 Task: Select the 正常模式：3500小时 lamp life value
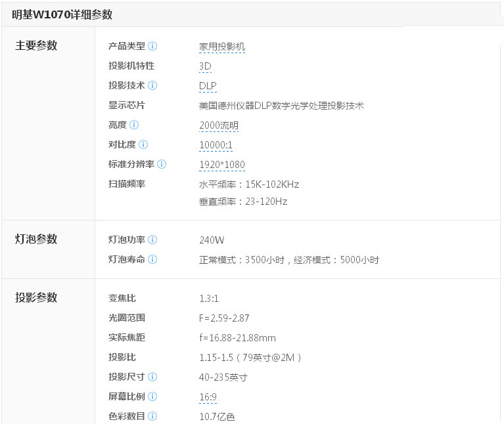[242, 260]
